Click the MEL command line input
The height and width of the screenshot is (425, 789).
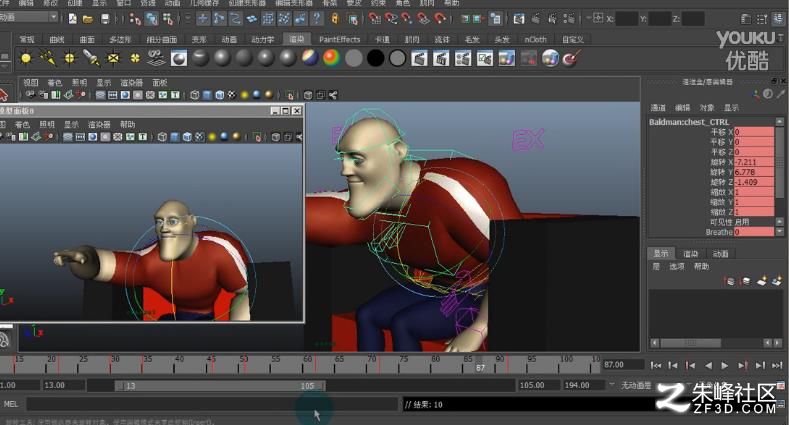[x=211, y=404]
